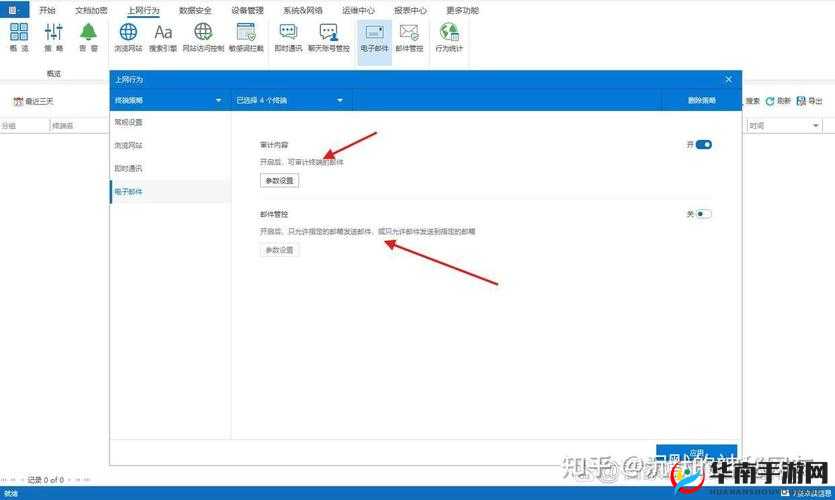This screenshot has height=500, width=835.
Task: Switch to the 报表中心 ribbon tab
Action: [410, 10]
